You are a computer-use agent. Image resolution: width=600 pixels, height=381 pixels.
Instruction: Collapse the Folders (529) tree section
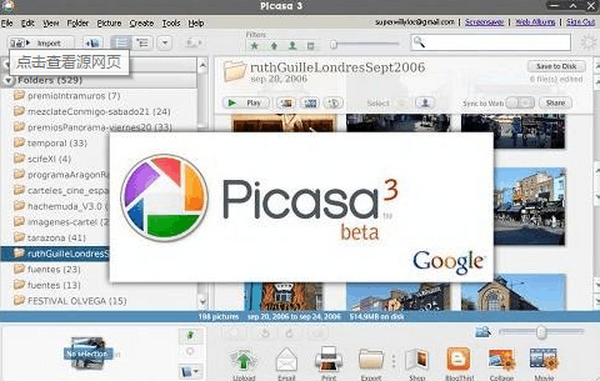point(8,80)
